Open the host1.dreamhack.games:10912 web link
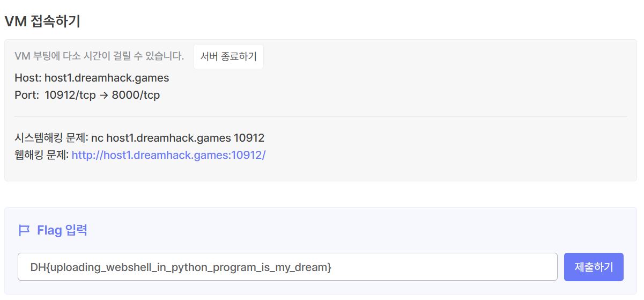The height and width of the screenshot is (300, 644). point(169,156)
